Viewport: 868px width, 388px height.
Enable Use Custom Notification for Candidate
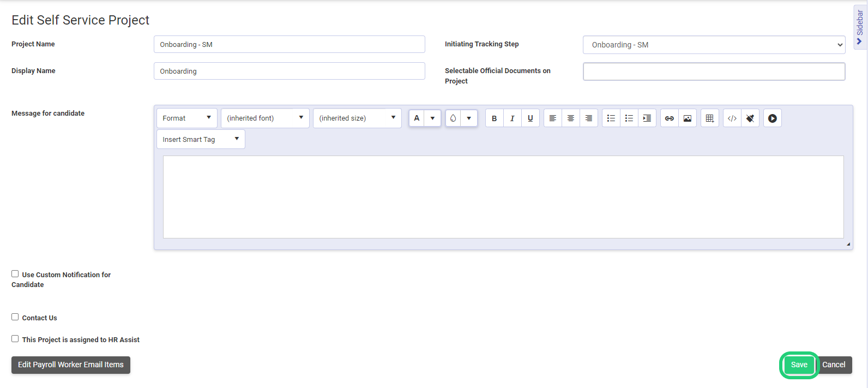click(15, 274)
